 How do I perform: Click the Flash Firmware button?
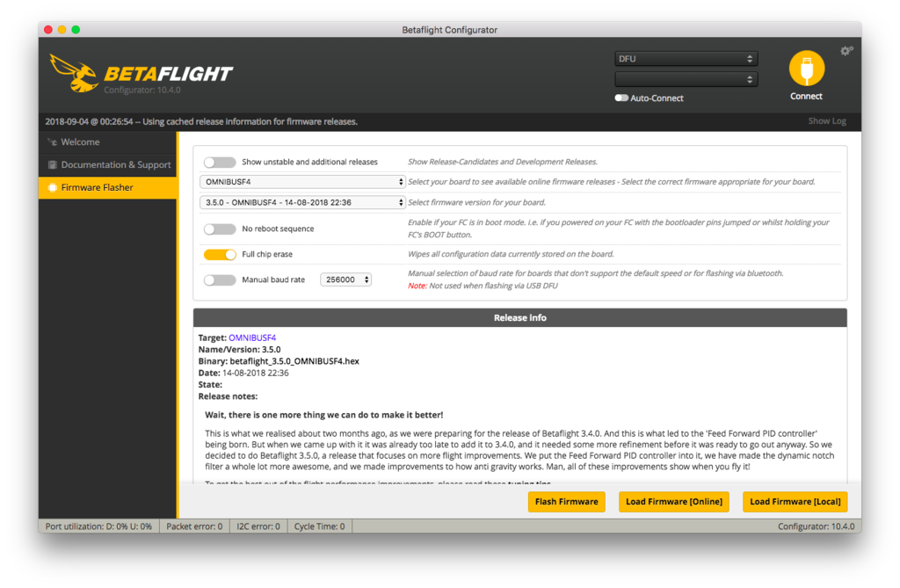567,502
